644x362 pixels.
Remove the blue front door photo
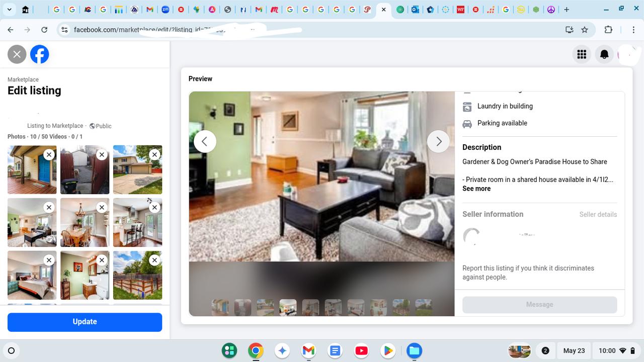(49, 155)
